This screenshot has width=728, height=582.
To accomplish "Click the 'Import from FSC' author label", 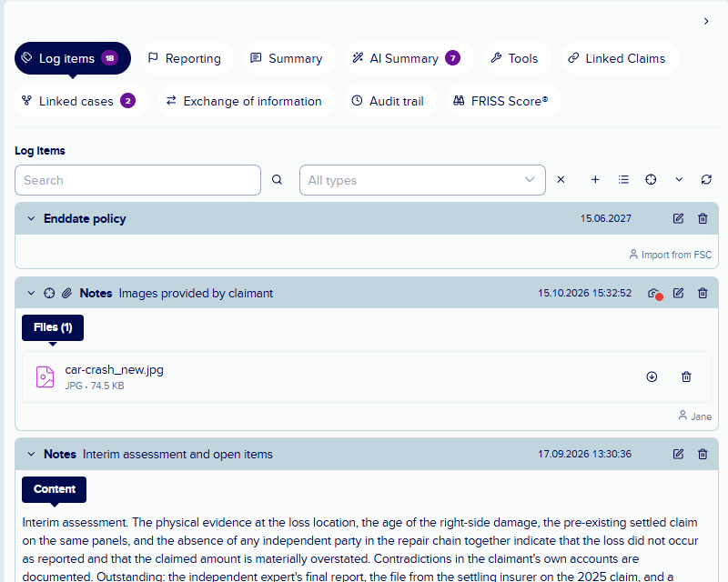I will tap(671, 255).
